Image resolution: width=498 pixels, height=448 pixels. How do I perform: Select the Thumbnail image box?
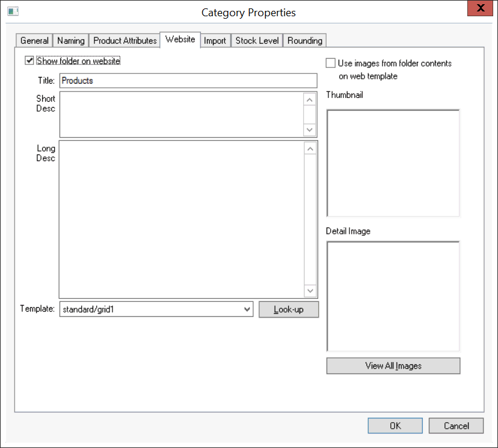pos(393,163)
